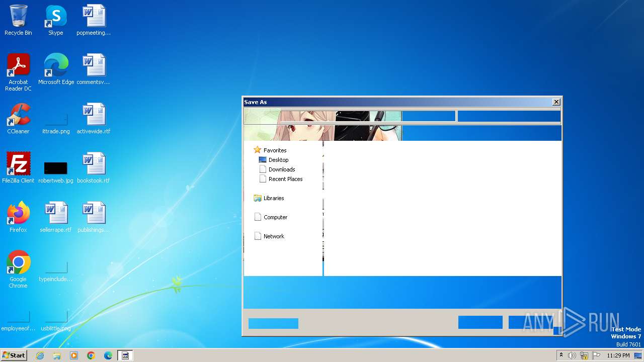Select the popmeeting Word document icon

pos(94,20)
